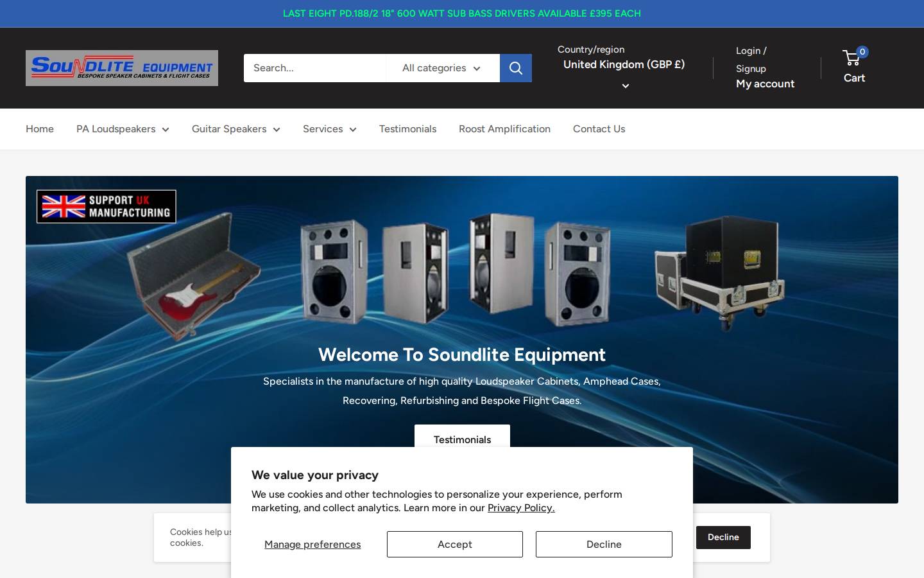Click in the Search text field
The height and width of the screenshot is (578, 924).
pos(314,68)
